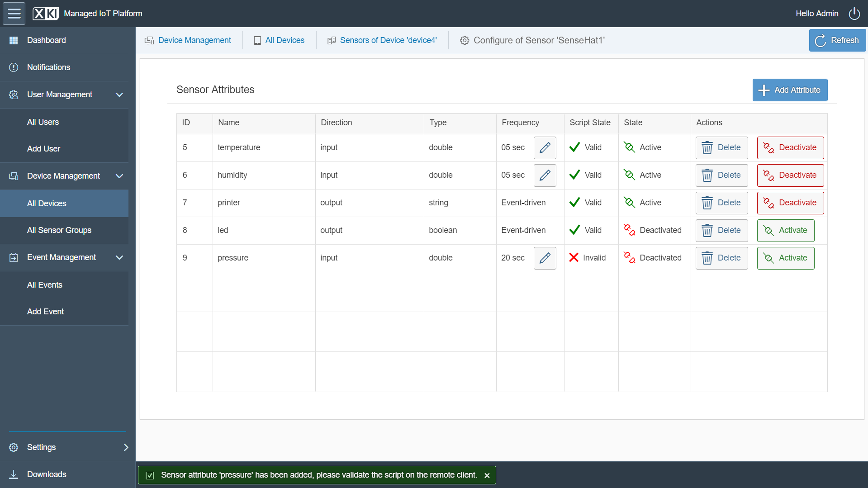
Task: Deactivate the temperature attribute
Action: [x=790, y=147]
